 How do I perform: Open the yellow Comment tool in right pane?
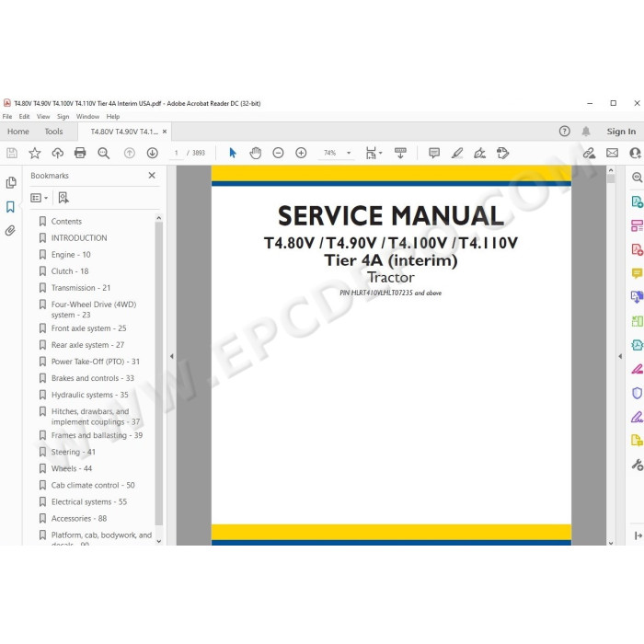click(x=637, y=273)
